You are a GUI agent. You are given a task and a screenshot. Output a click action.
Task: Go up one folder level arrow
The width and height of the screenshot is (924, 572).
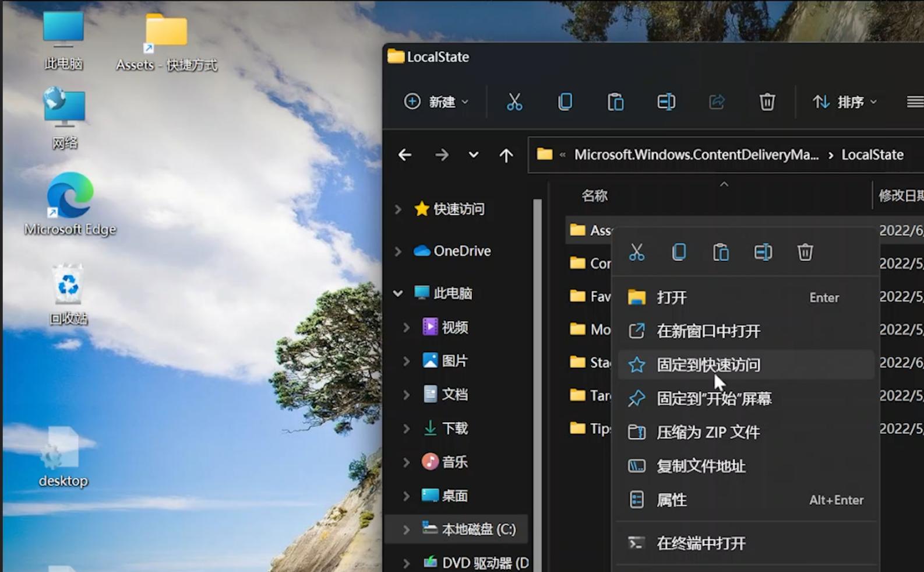pos(506,155)
